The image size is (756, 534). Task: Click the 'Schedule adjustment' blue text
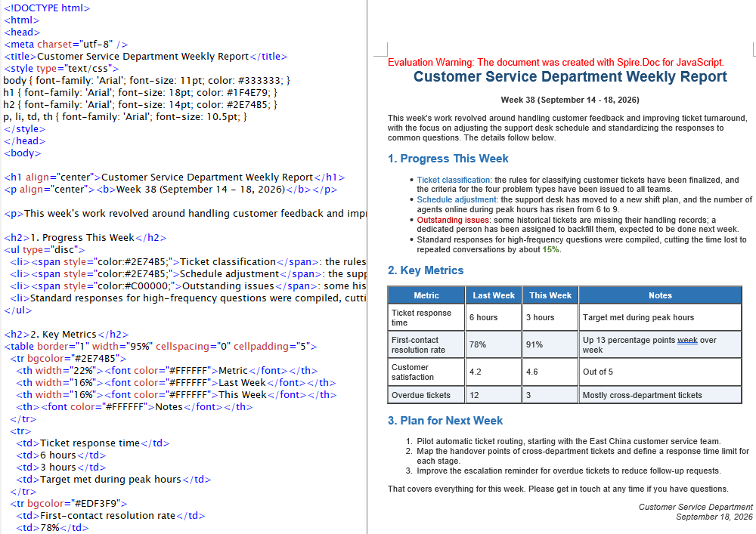[x=457, y=199]
